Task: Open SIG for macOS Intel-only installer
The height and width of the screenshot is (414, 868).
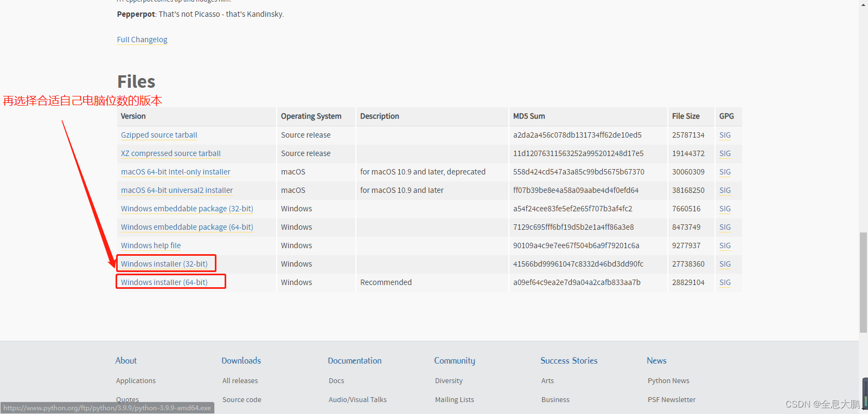Action: point(725,172)
